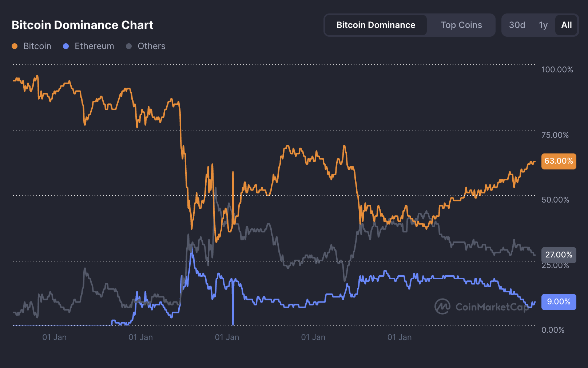
Task: Click the orange Bitcoin legend dot
Action: [x=14, y=46]
